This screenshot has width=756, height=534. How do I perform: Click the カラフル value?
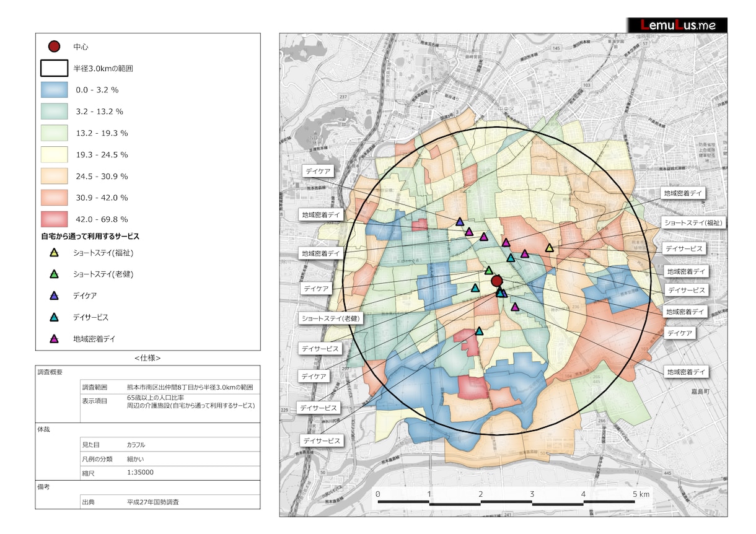pyautogui.click(x=136, y=445)
